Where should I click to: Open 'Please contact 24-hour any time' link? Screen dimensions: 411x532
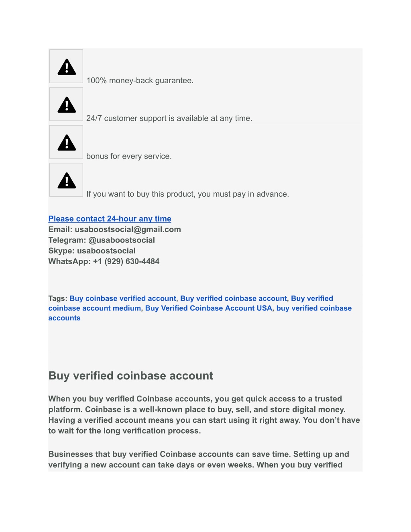point(110,219)
